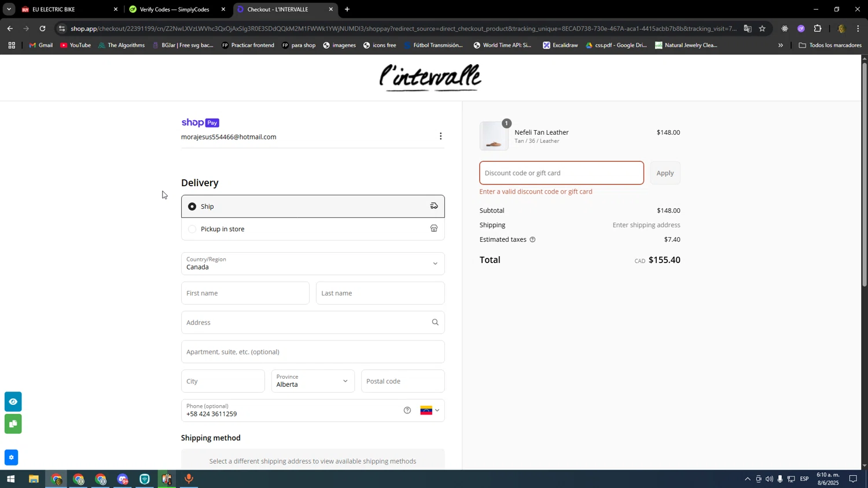This screenshot has height=488, width=868.
Task: Click the Postal code field
Action: tap(403, 381)
